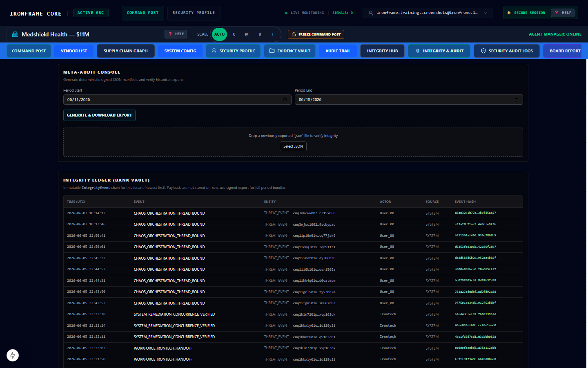This screenshot has width=588, height=368.
Task: Click the Event column header
Action: click(x=139, y=202)
